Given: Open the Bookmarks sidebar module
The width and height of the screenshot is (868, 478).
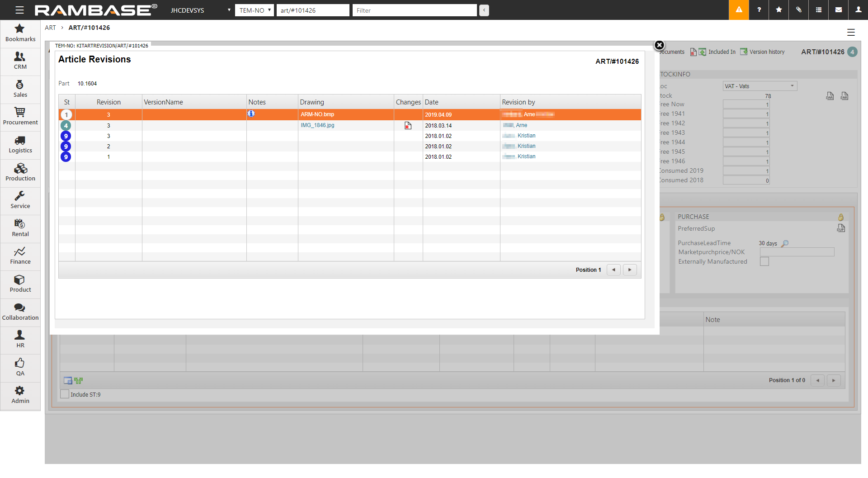Looking at the screenshot, I should 20,33.
